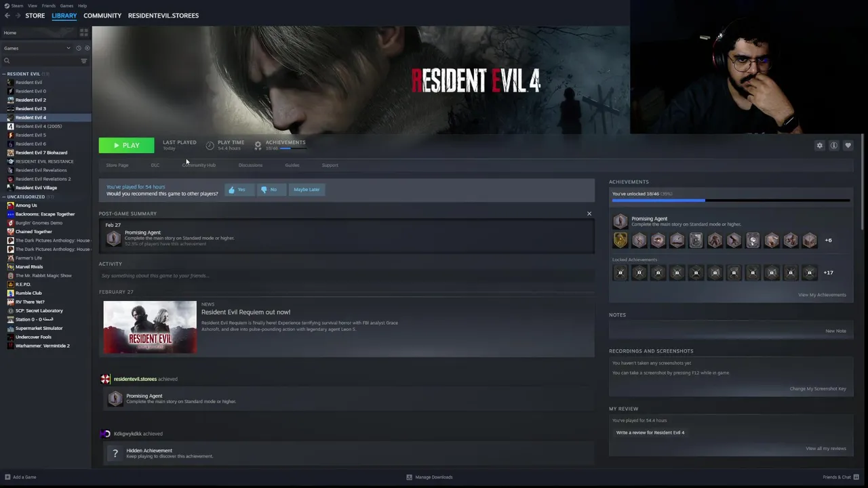The image size is (868, 488).
Task: Click Change My Screenshot Key
Action: point(818,389)
